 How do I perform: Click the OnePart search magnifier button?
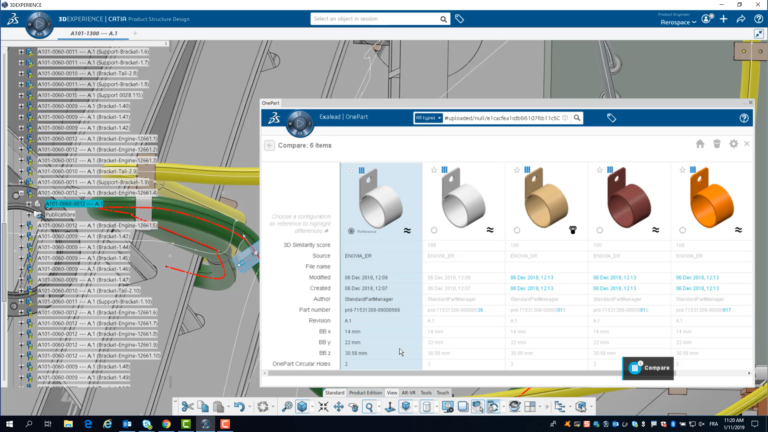pos(577,118)
